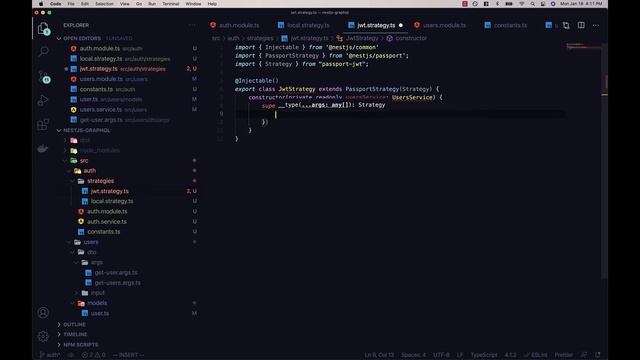The image size is (640, 360).
Task: Open the Run and Debug view
Action: [43, 100]
